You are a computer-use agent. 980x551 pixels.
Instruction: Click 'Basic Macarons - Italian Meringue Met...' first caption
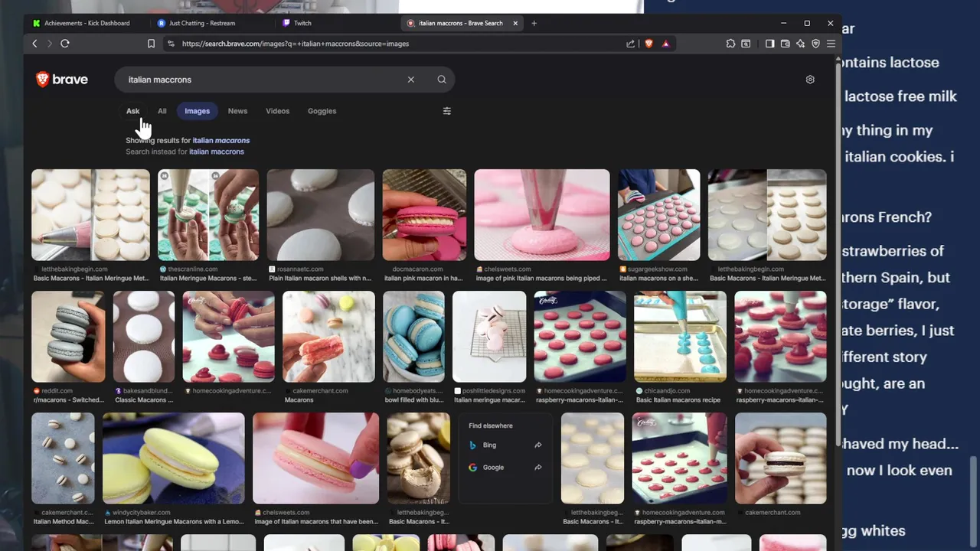[90, 279]
